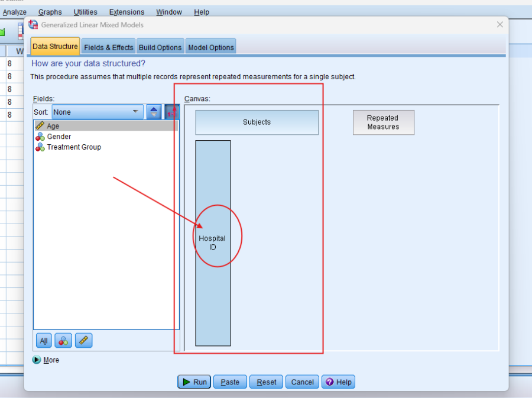Run the generalized linear mixed model
Screen dimensions: 532x398
[194, 382]
